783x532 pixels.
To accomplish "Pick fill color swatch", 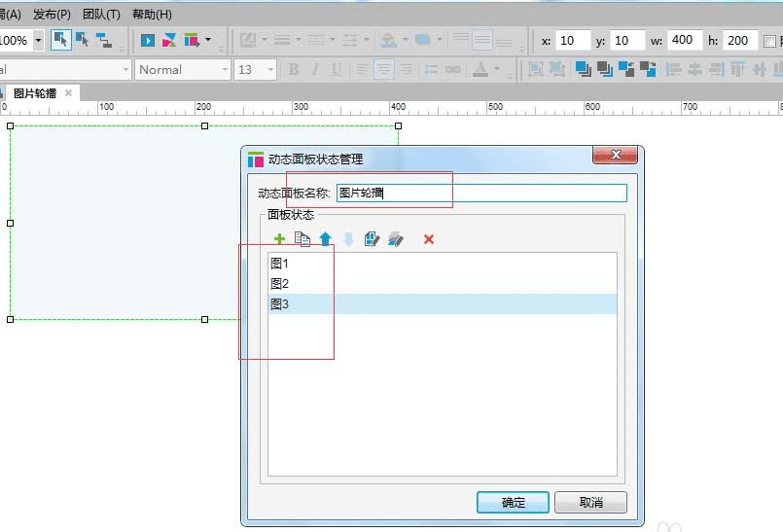I will tap(389, 40).
